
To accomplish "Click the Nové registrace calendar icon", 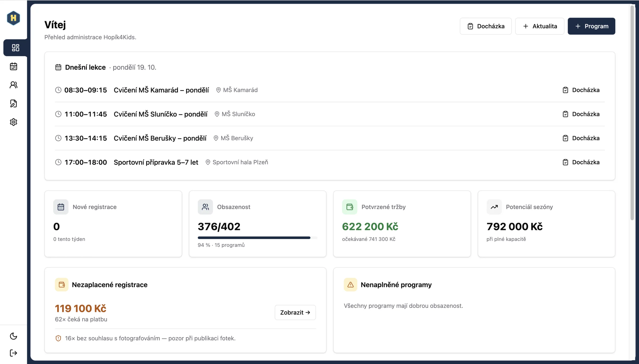I will click(61, 207).
